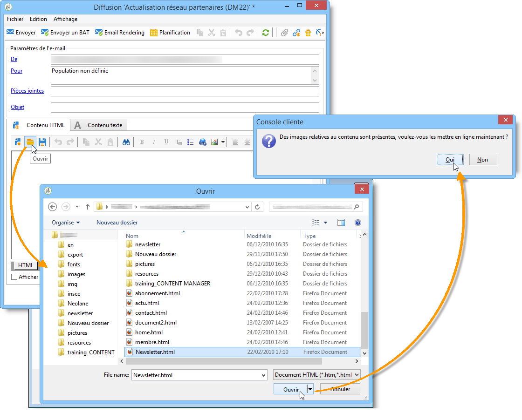This screenshot has width=522, height=420.
Task: Open the Fichier menu
Action: pyautogui.click(x=15, y=19)
